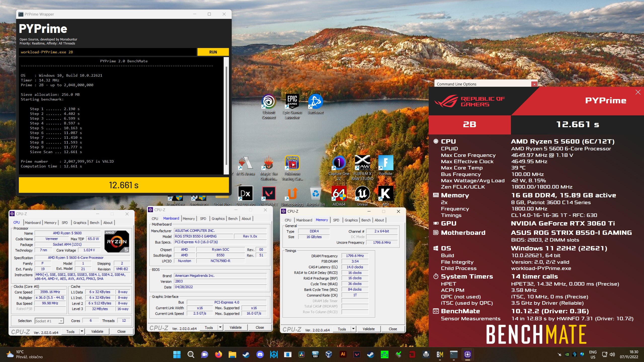
Task: Expand Tools arrow in CPU-Z Memory window
Action: pos(353,329)
